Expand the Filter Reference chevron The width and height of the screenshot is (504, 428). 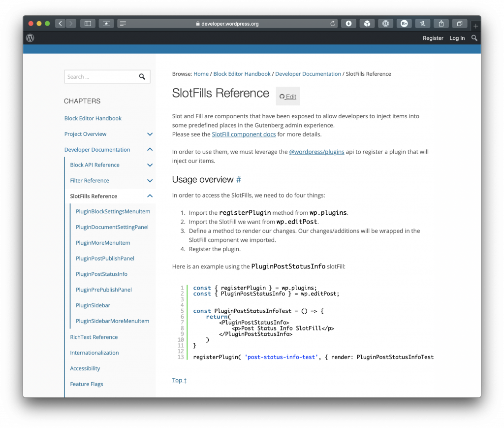(x=150, y=181)
